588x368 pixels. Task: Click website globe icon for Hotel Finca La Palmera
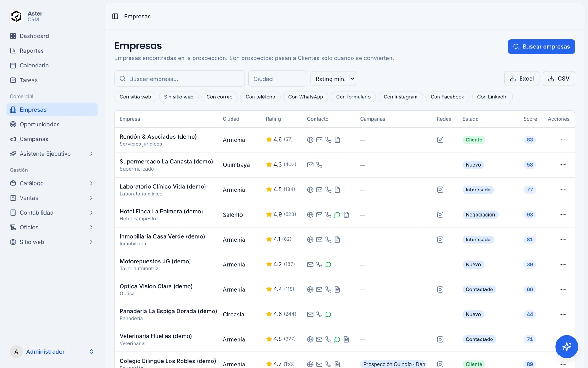click(310, 215)
